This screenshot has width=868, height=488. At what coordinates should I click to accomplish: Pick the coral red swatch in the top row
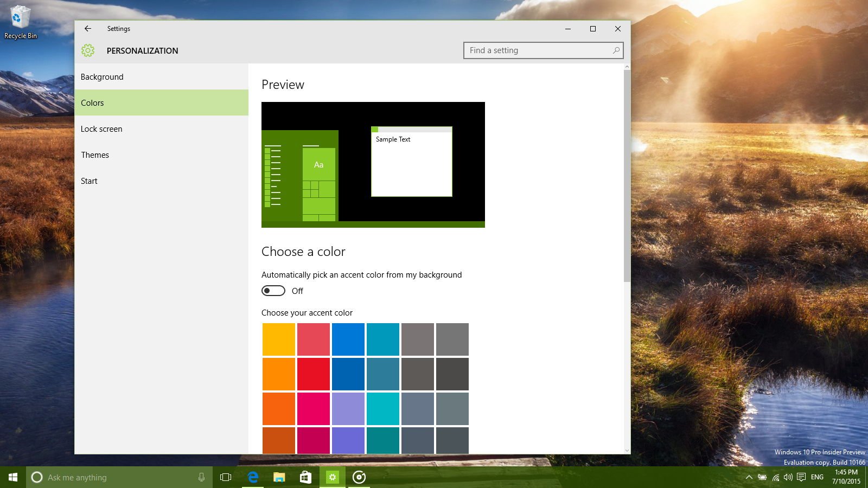tap(314, 339)
